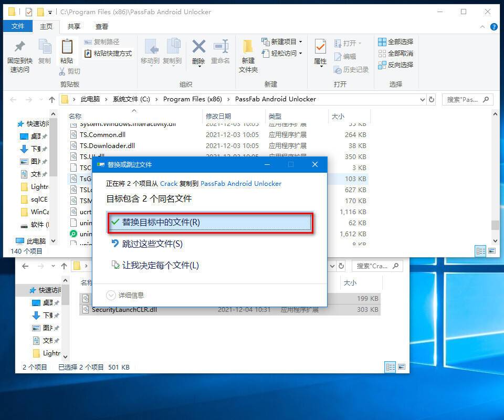Choose 让我决定每个文件(L) option
Image resolution: width=504 pixels, height=420 pixels.
tap(160, 266)
